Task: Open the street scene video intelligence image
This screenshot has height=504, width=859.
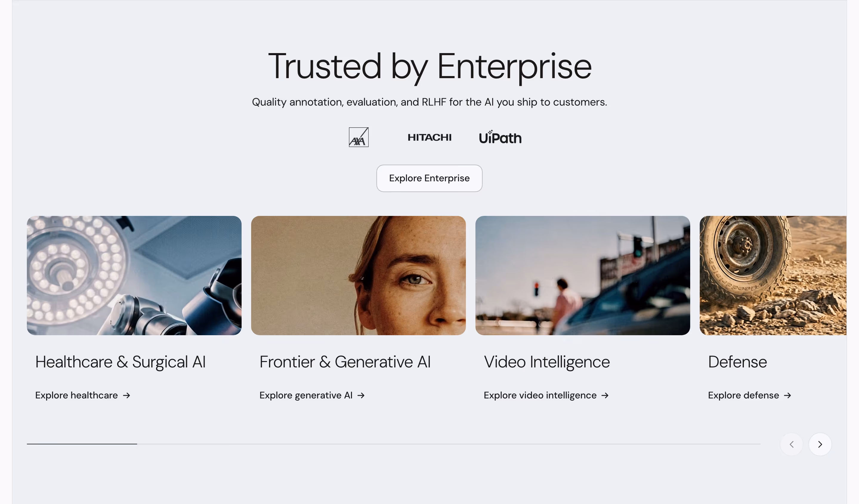Action: tap(583, 275)
